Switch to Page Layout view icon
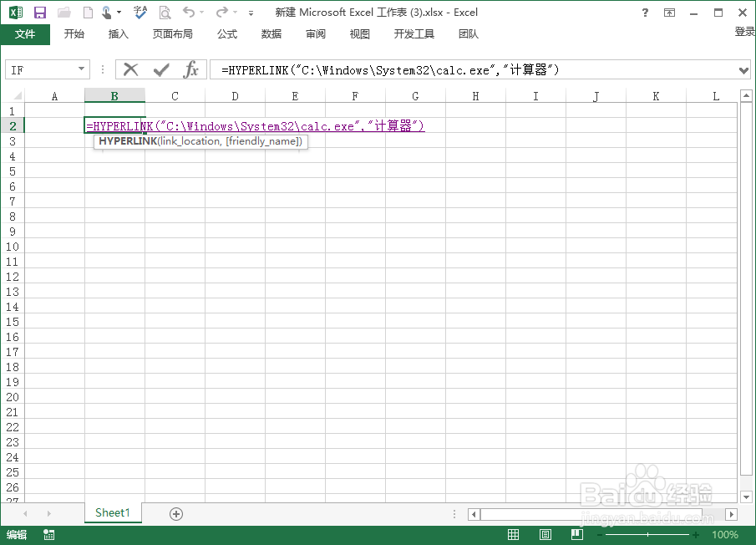Image resolution: width=756 pixels, height=545 pixels. 545,534
